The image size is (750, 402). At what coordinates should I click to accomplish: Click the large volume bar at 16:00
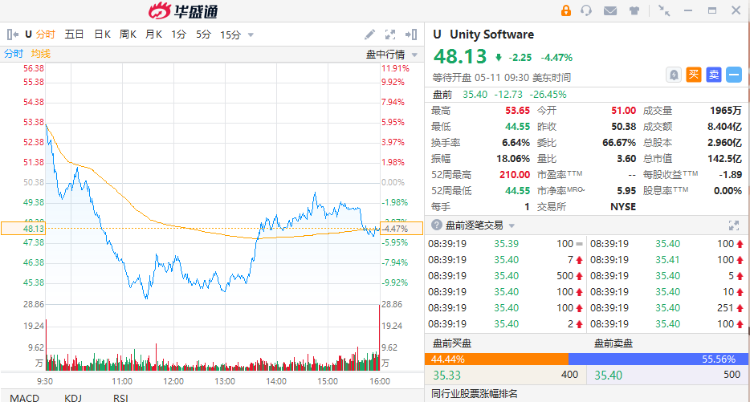[379, 337]
